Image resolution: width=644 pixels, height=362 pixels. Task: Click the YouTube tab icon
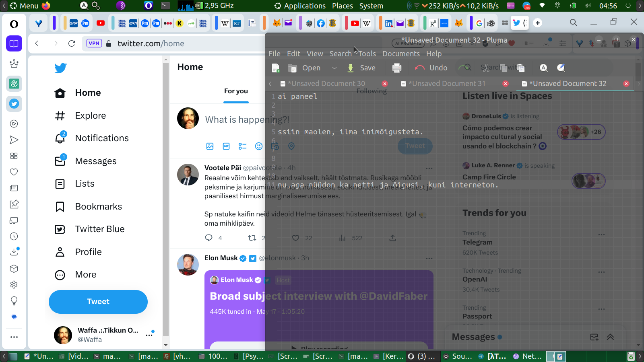101,23
